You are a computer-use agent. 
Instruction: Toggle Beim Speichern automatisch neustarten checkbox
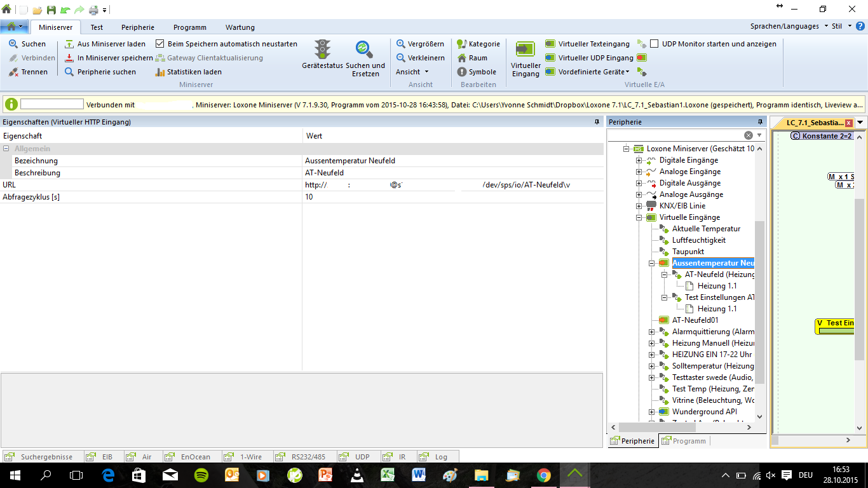(x=160, y=44)
